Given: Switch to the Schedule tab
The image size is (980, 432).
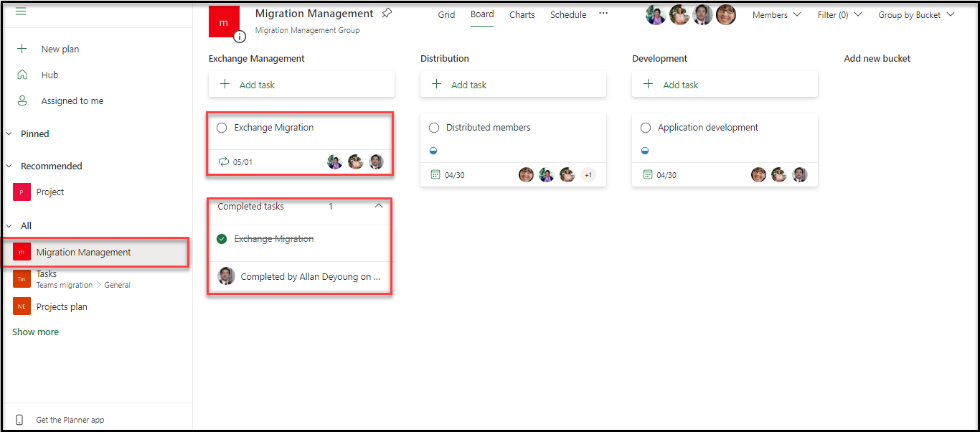Looking at the screenshot, I should point(567,14).
